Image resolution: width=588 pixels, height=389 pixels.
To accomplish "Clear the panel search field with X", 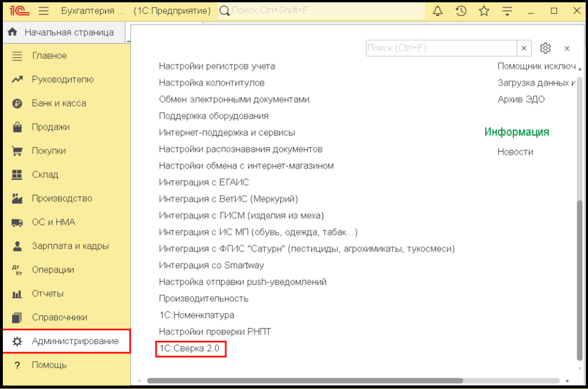I will tap(524, 48).
